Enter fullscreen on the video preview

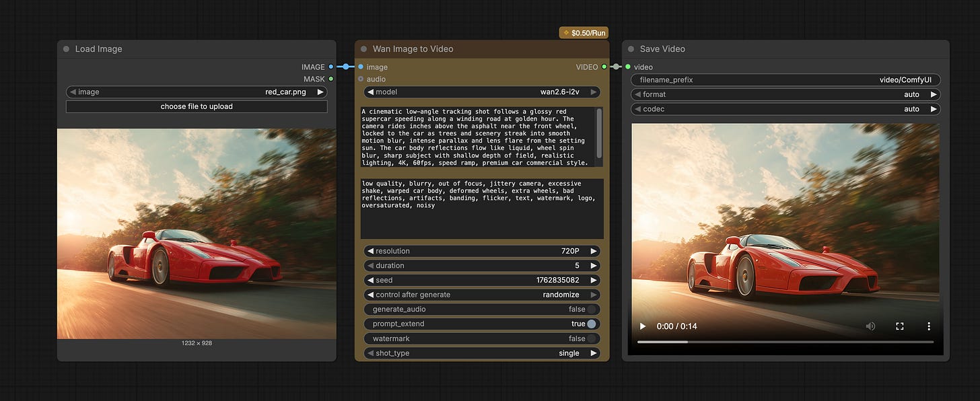pyautogui.click(x=900, y=326)
